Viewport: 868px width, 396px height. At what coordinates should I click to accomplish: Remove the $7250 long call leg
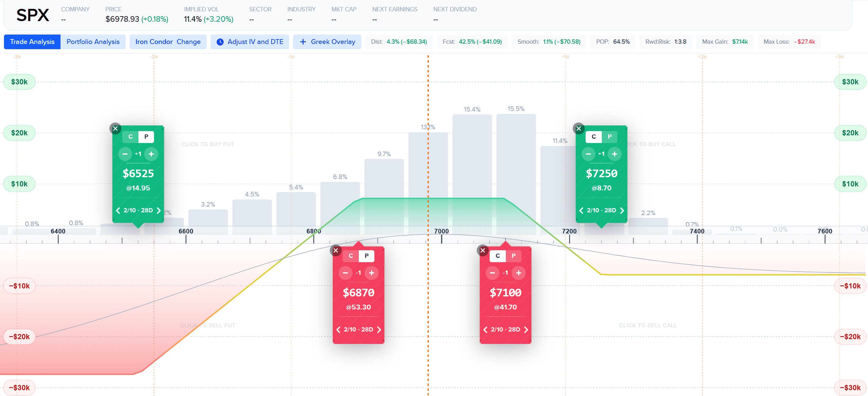579,128
